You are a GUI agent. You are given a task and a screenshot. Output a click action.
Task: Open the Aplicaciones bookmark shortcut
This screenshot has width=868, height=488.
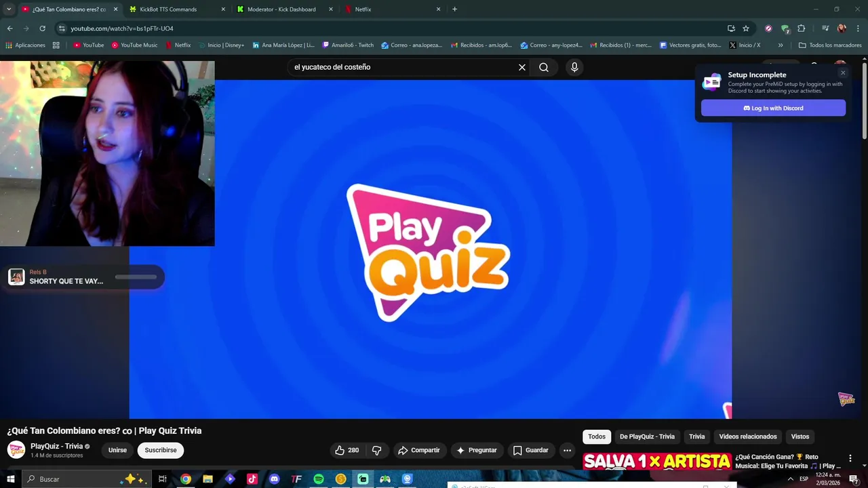point(25,45)
